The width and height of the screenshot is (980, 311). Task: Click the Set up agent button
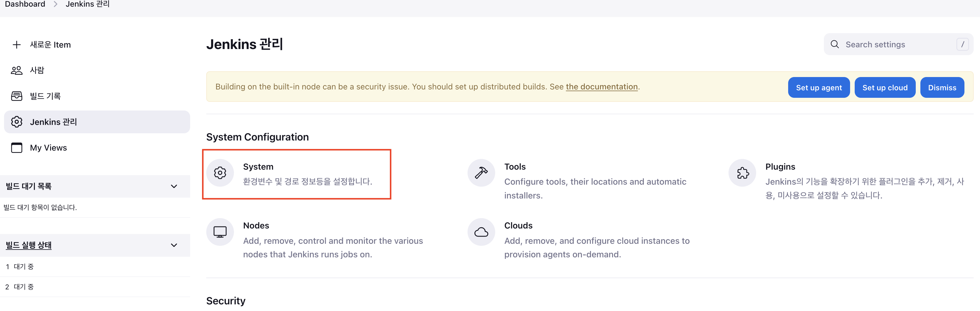click(819, 87)
